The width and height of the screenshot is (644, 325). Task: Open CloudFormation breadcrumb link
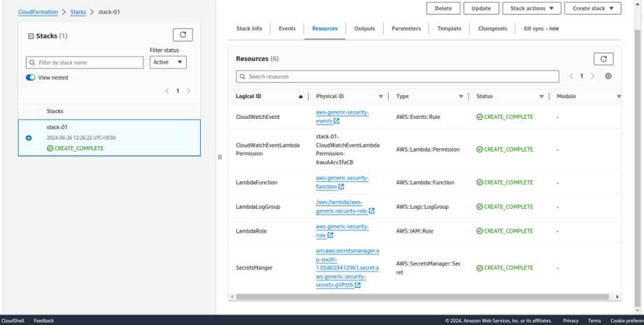tap(38, 12)
